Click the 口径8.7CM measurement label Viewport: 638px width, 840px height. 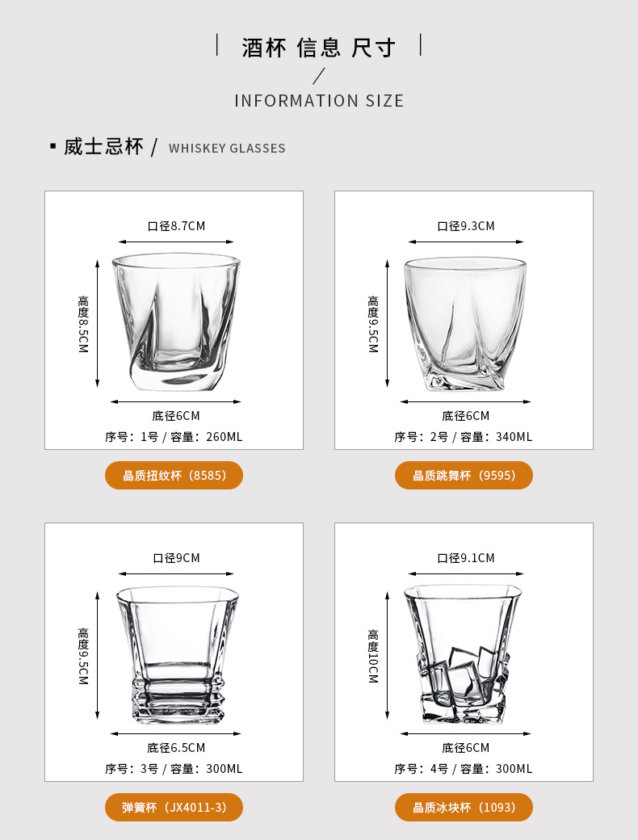click(x=176, y=226)
